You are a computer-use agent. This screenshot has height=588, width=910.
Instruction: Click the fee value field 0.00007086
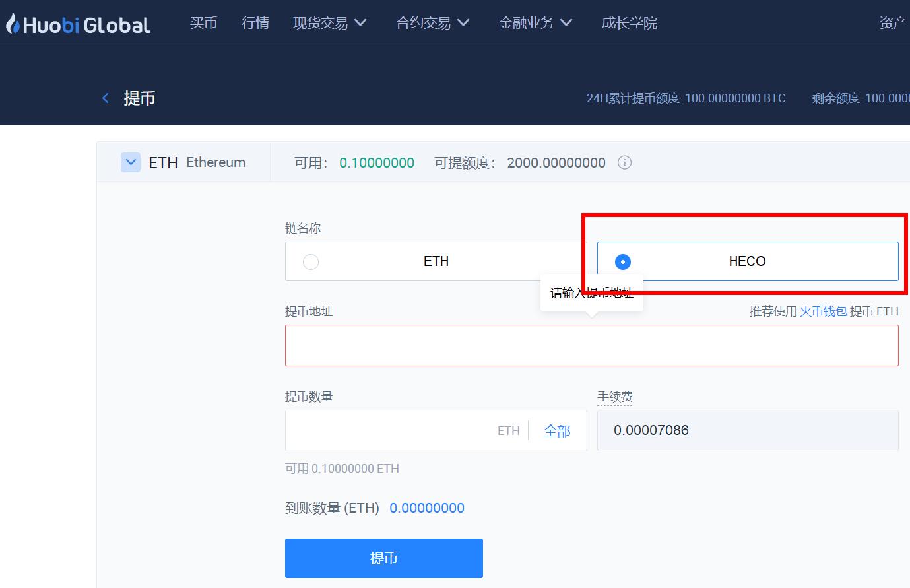tap(747, 431)
